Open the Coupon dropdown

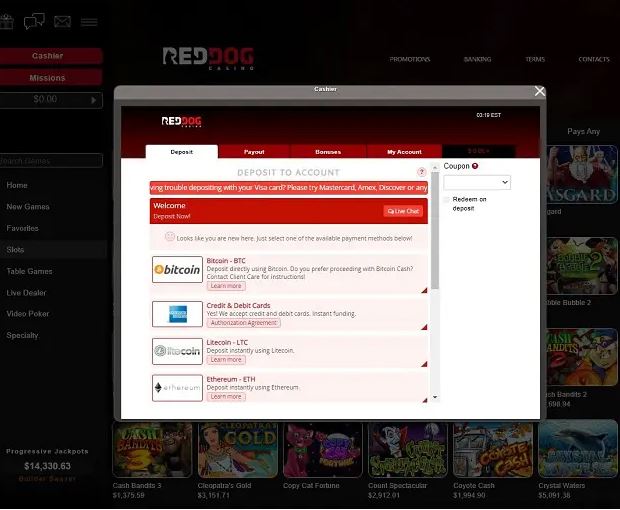[x=477, y=182]
